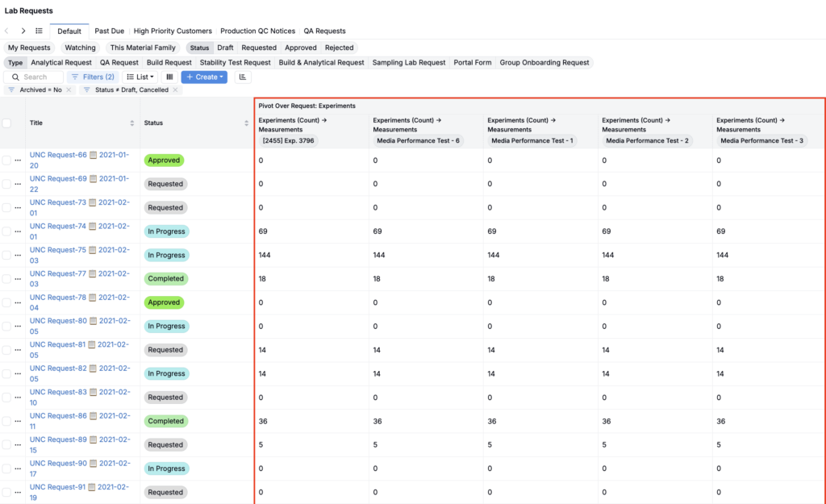
Task: Remove the Archived = No filter
Action: [x=69, y=90]
